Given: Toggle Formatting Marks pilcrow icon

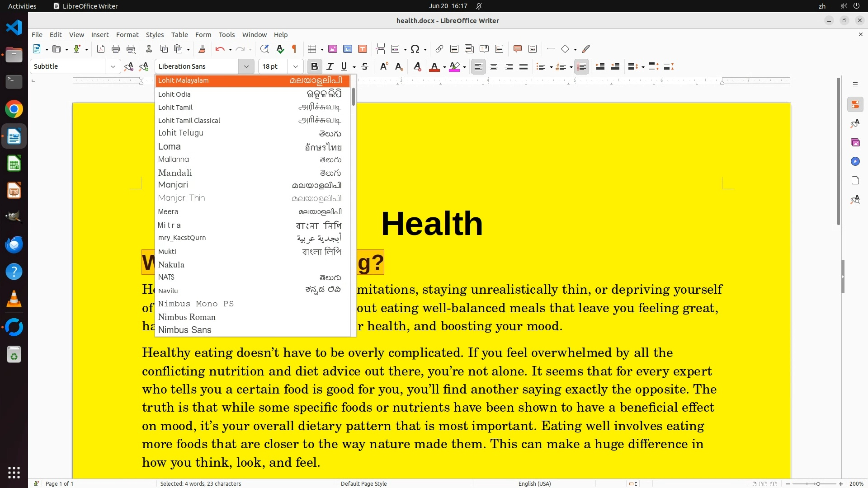Looking at the screenshot, I should pos(294,49).
